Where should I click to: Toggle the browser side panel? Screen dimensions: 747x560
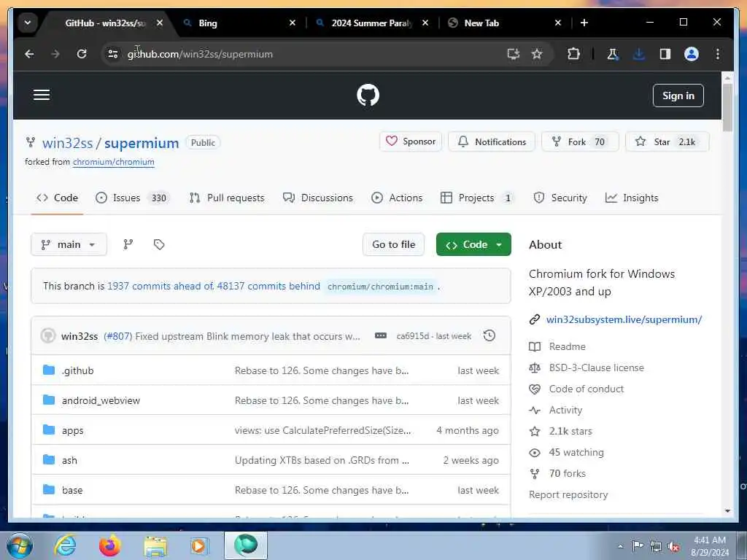pyautogui.click(x=665, y=54)
